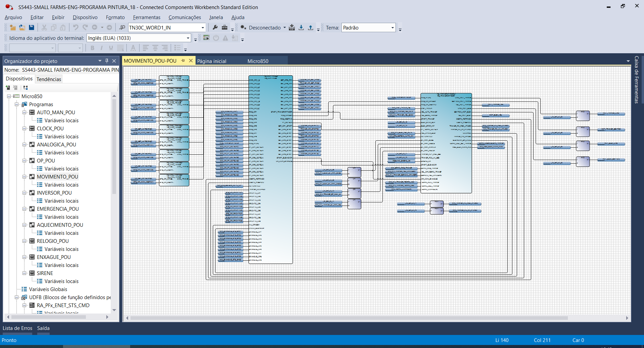Open the Desconectado connection dropdown arrow
Screen dimensions: 644x348
coord(284,27)
